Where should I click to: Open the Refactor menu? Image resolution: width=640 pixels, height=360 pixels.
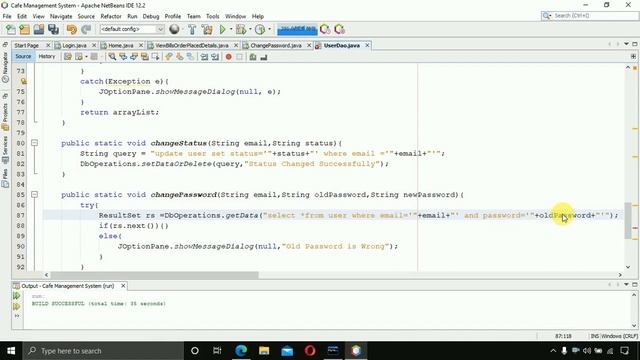(x=111, y=16)
